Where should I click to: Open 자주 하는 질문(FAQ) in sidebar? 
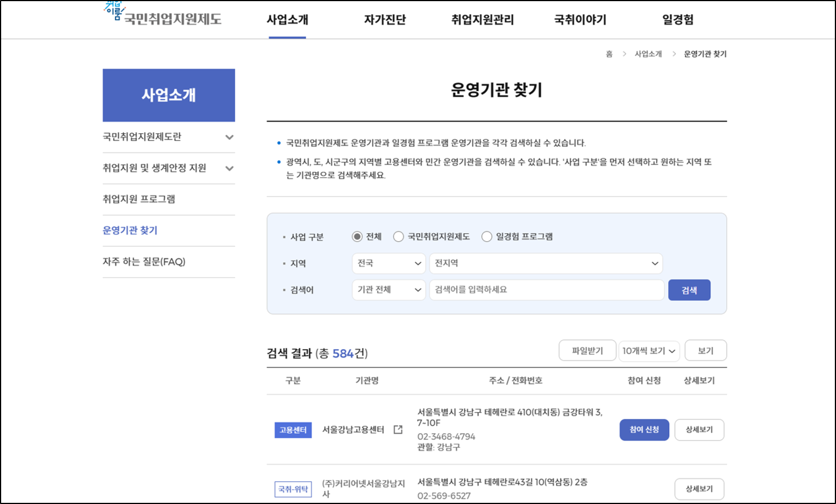pos(136,262)
